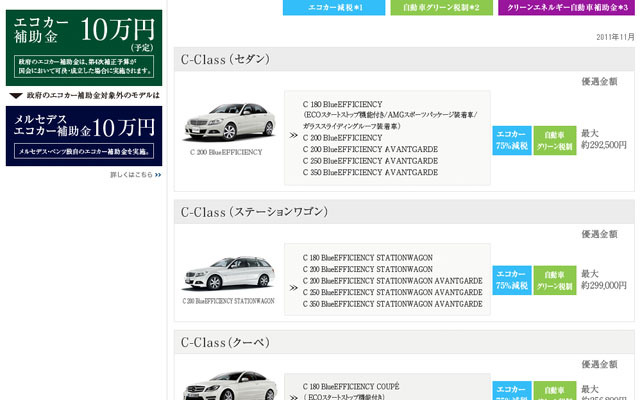Click C 350 BlueEFFICIENCY STATIONWAGON AVANTGARDE entry
Image resolution: width=640 pixels, height=400 pixels.
point(392,304)
